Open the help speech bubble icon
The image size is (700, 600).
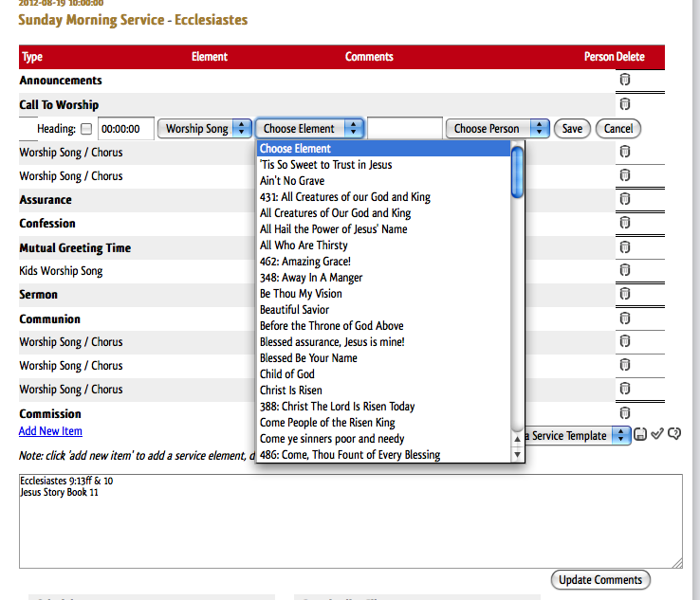coord(674,435)
